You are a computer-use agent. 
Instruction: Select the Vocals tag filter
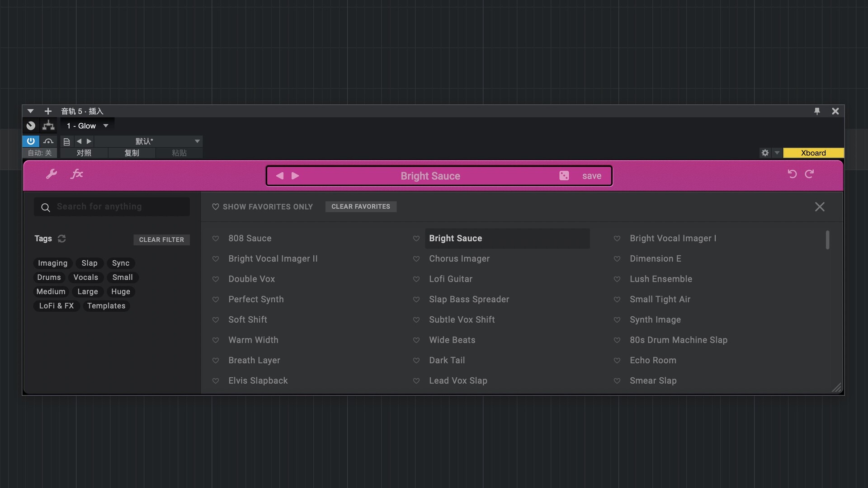[x=85, y=277]
